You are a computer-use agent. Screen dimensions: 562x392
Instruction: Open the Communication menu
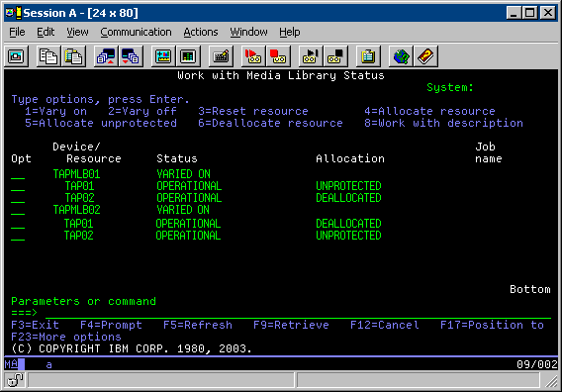(136, 32)
